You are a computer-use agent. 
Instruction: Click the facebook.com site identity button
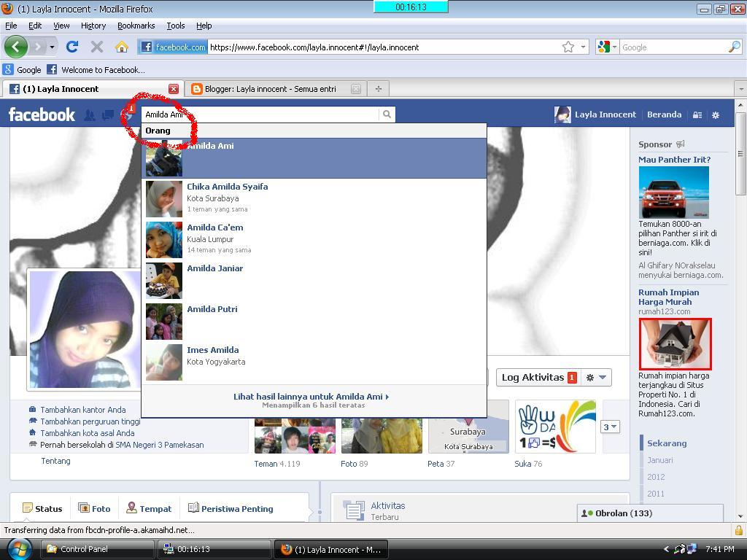(173, 47)
